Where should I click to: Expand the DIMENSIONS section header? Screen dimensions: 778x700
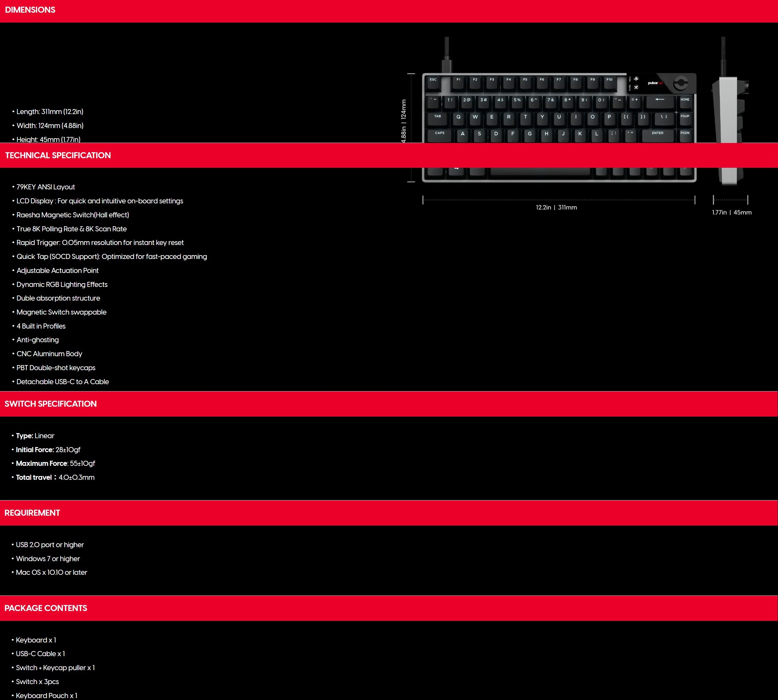point(30,10)
